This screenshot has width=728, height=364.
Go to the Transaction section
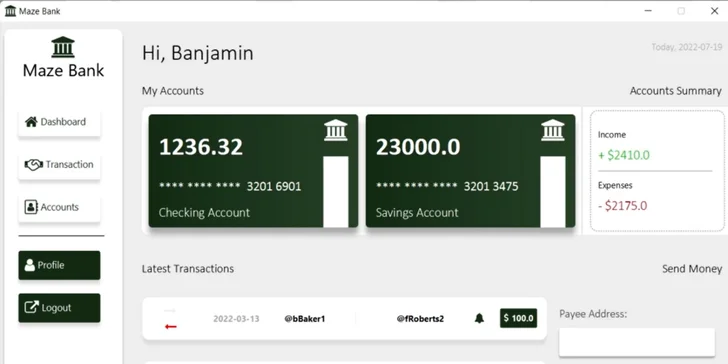pos(59,165)
